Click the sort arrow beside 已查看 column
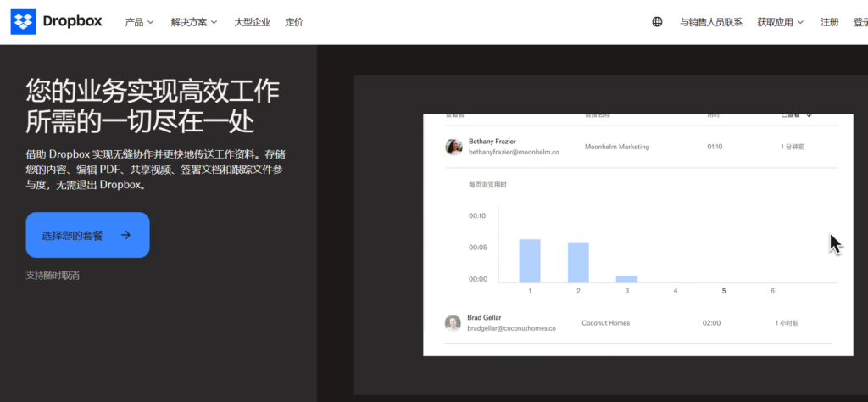Viewport: 868px width, 402px height. click(x=809, y=115)
